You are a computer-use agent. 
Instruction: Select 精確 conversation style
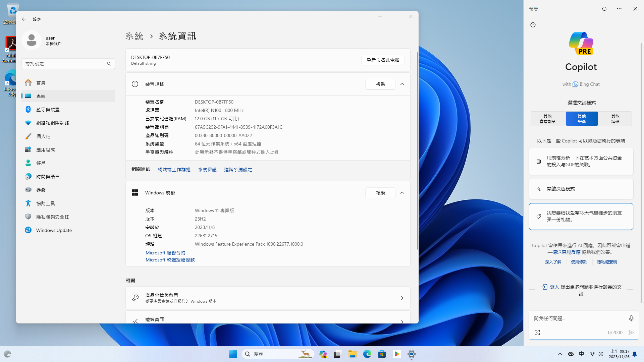615,119
